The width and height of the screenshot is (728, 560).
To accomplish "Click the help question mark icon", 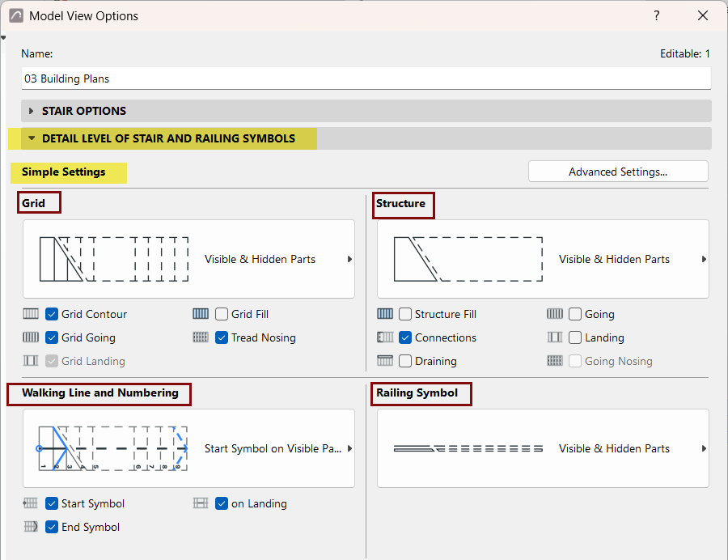I will tap(657, 16).
